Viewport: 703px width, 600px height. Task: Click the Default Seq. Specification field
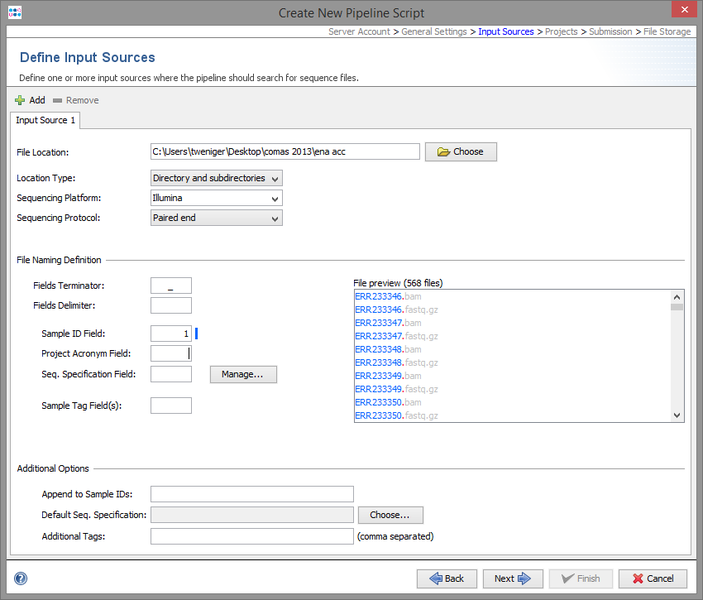coord(252,515)
